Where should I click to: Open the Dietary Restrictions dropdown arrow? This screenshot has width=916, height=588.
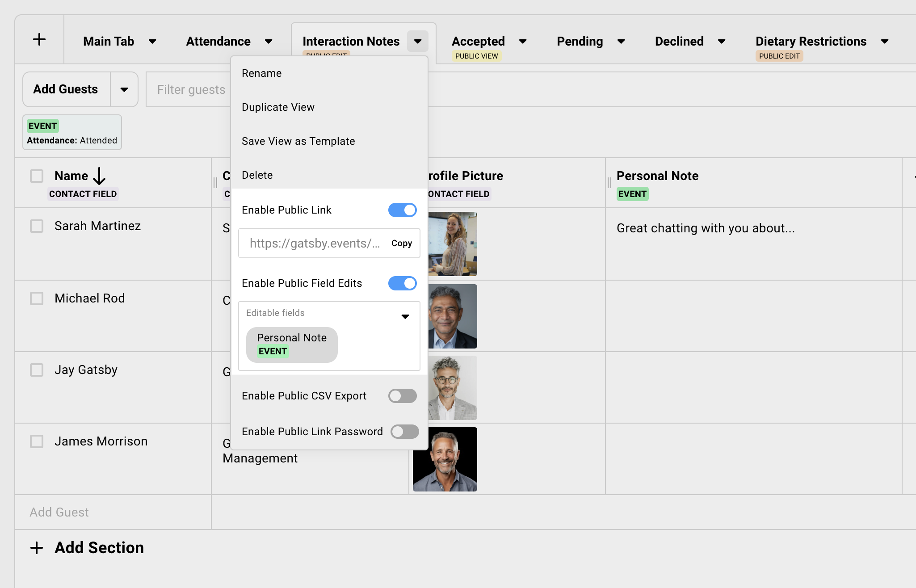[x=885, y=41]
